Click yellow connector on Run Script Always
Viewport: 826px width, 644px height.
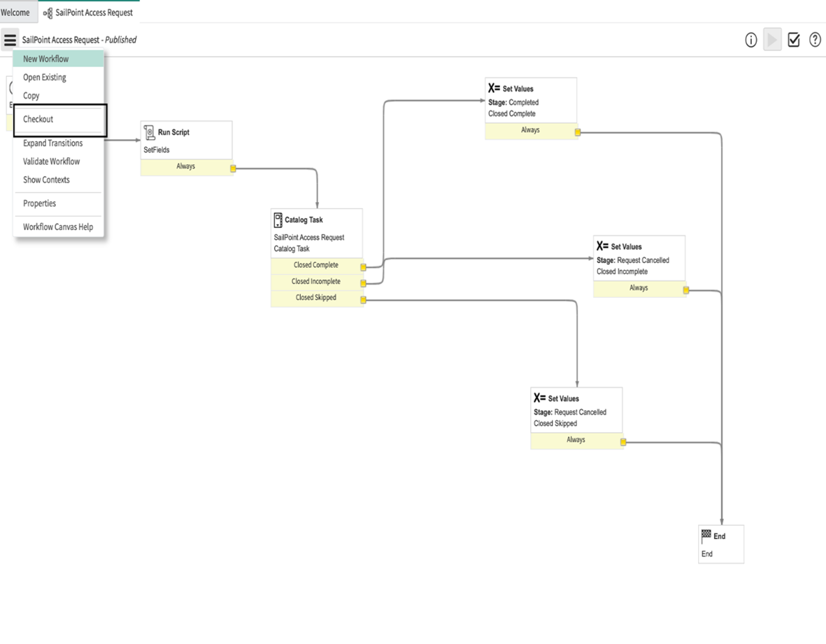coord(233,169)
